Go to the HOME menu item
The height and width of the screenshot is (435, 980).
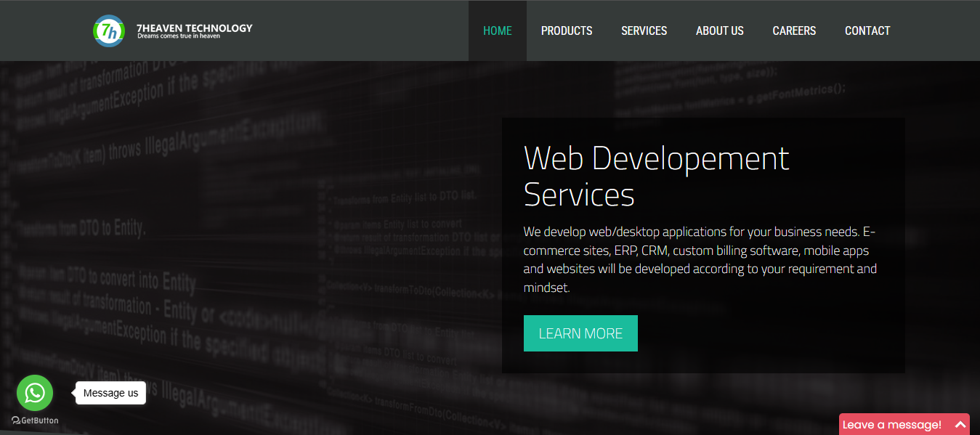pos(498,31)
